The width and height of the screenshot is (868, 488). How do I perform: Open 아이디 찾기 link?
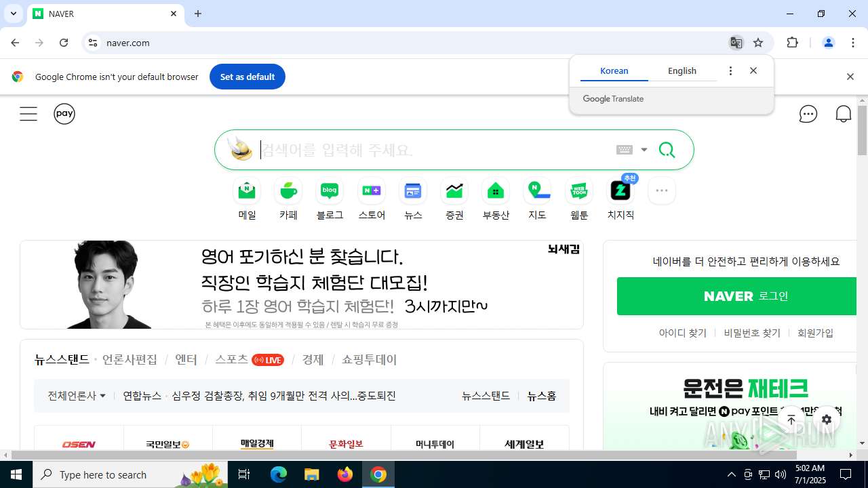coord(683,333)
